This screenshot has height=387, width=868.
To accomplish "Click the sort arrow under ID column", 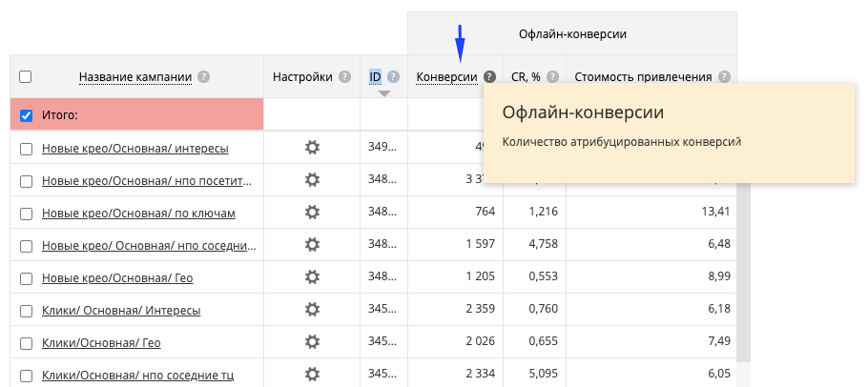I will click(383, 93).
